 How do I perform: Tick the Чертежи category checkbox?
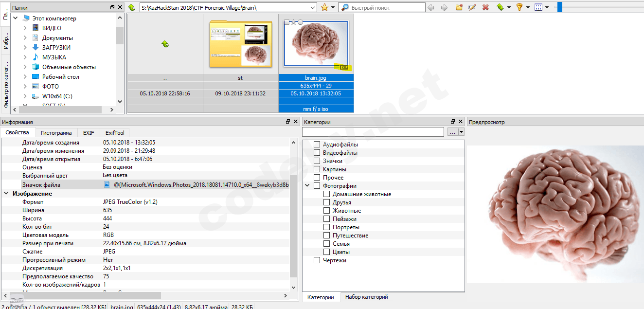[317, 260]
